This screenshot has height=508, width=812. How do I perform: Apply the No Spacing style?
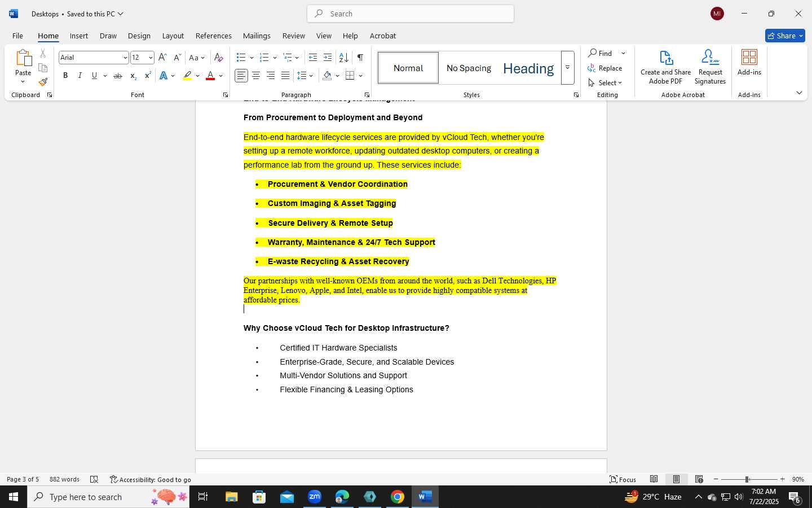[469, 68]
